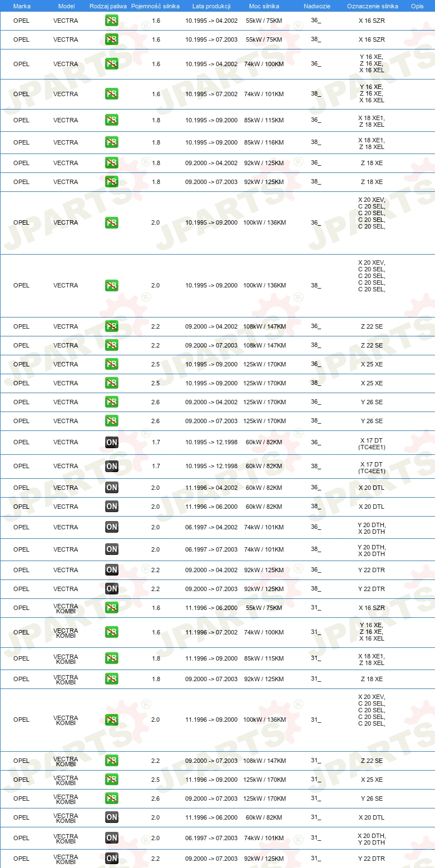Click 31_ body code in Kombi Y 26 SE row
The image size is (435, 868).
[x=316, y=798]
